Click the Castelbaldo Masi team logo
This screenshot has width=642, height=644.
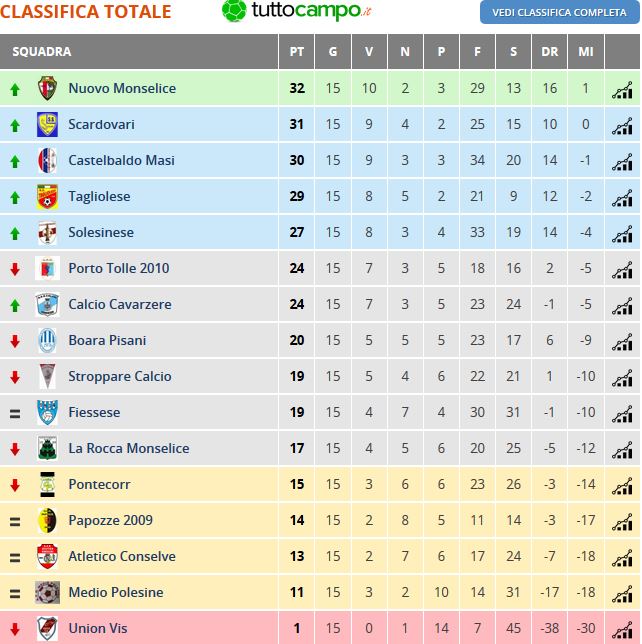point(47,161)
